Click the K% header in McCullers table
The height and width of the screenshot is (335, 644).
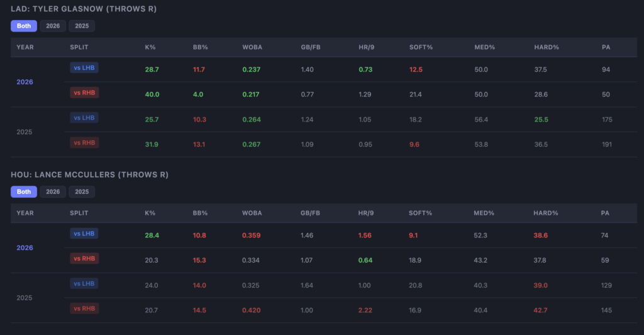pyautogui.click(x=150, y=213)
